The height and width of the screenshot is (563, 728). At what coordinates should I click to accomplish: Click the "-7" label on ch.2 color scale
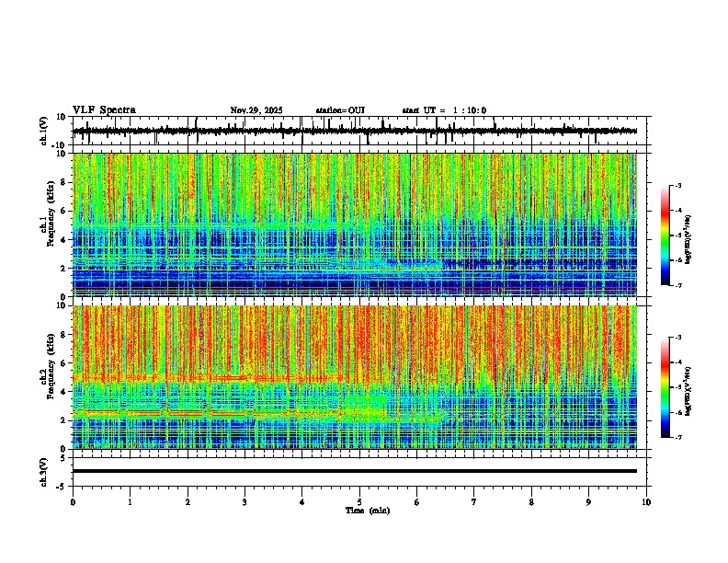pyautogui.click(x=678, y=437)
